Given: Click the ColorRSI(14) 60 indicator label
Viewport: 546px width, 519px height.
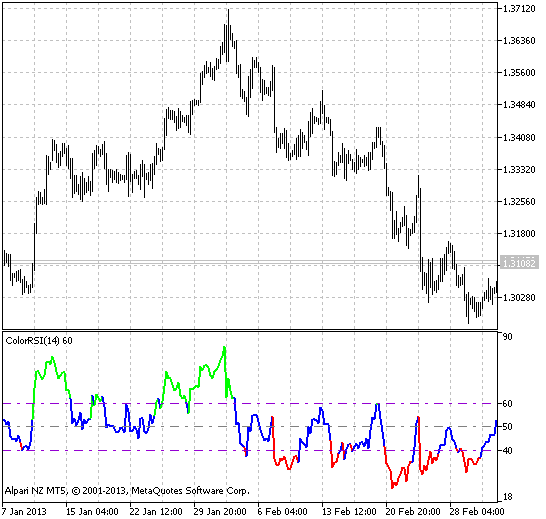Looking at the screenshot, I should pos(39,340).
